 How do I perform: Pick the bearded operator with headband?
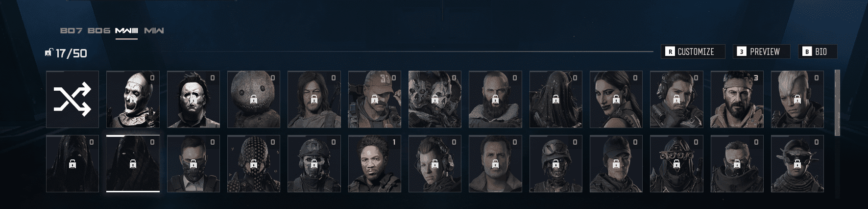point(737,99)
